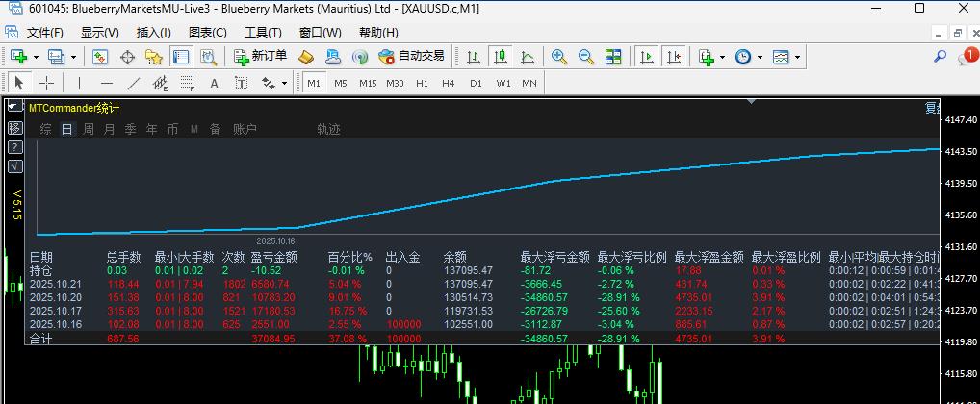The width and height of the screenshot is (980, 404).
Task: Switch to D1 timeframe
Action: (x=477, y=83)
